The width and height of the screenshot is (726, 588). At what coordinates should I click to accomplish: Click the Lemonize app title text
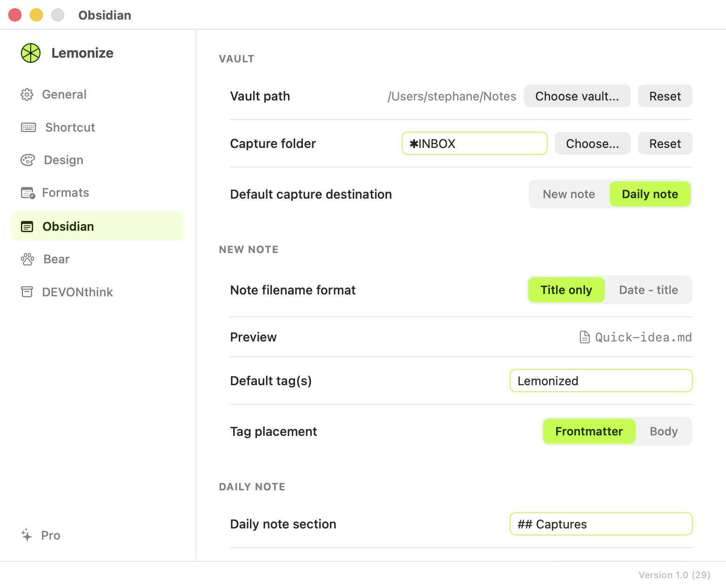(x=82, y=53)
